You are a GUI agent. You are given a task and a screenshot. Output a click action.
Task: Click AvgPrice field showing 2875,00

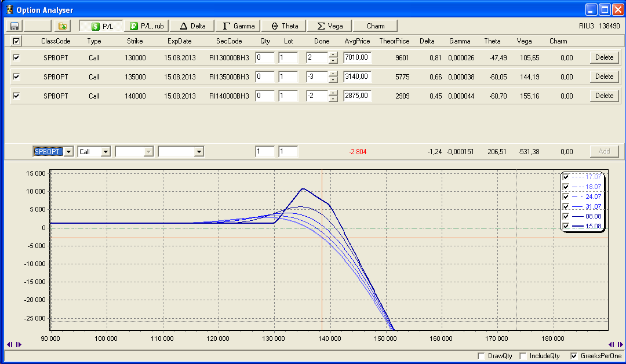click(x=357, y=96)
